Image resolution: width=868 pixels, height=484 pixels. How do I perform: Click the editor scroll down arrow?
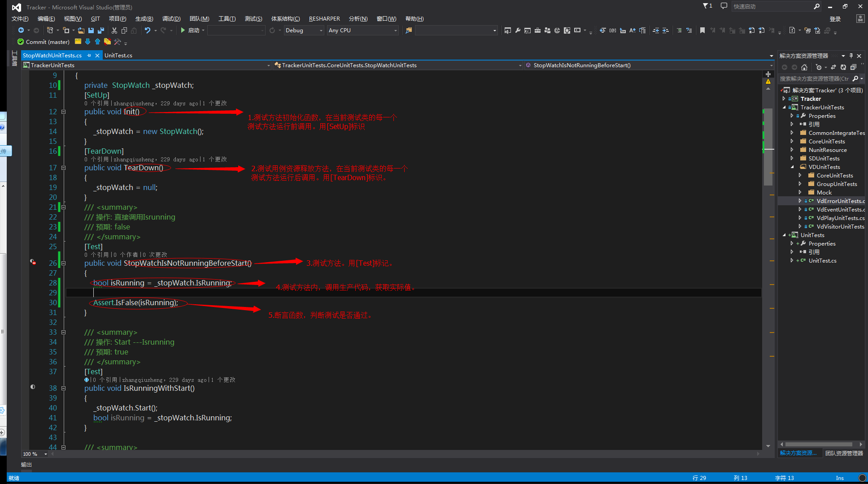coord(768,446)
